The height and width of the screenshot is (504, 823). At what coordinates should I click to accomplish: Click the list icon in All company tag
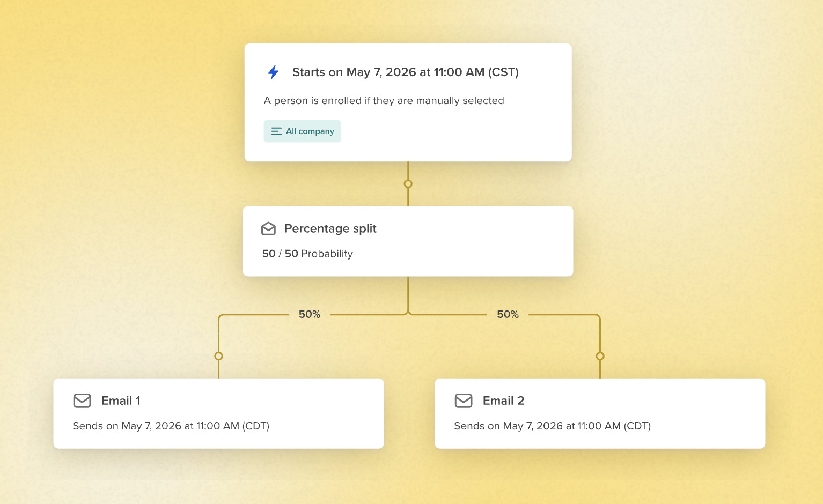coord(276,131)
